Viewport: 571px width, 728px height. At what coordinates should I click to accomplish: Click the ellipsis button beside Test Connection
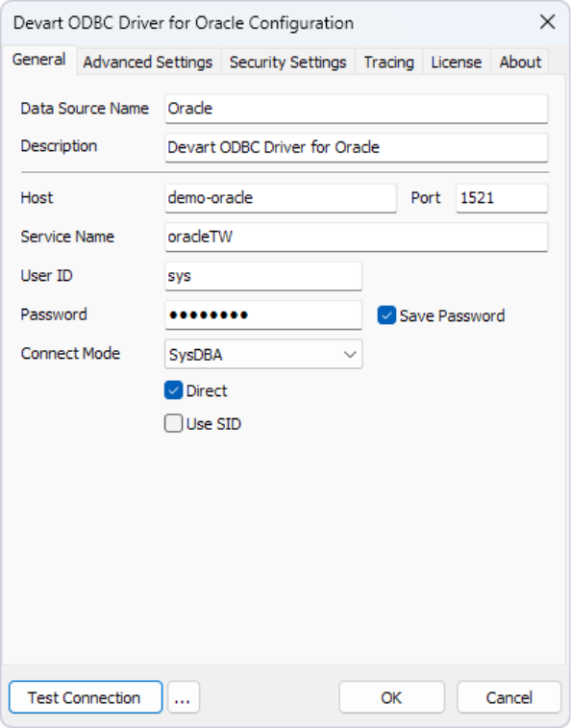tap(184, 697)
